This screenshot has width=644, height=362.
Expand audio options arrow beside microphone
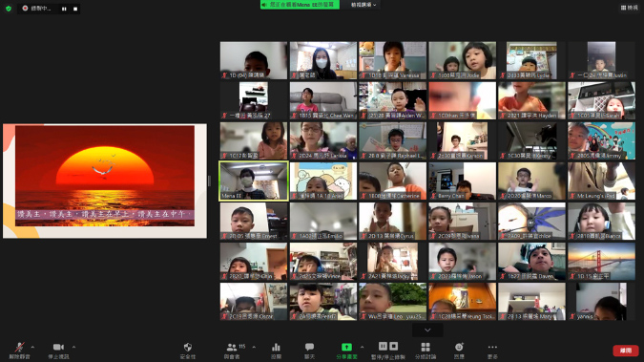(x=32, y=347)
